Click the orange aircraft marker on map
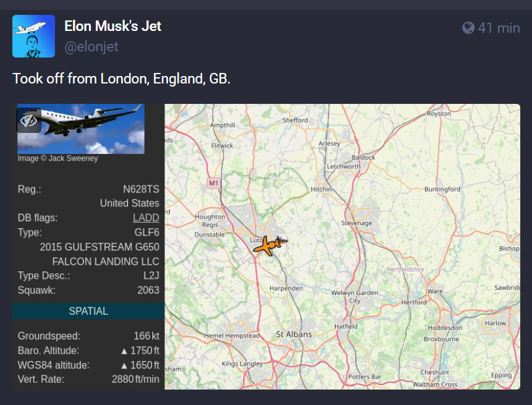 pyautogui.click(x=268, y=245)
